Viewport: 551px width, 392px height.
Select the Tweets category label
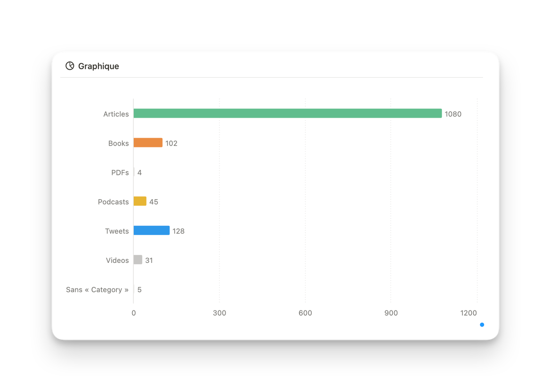[117, 231]
